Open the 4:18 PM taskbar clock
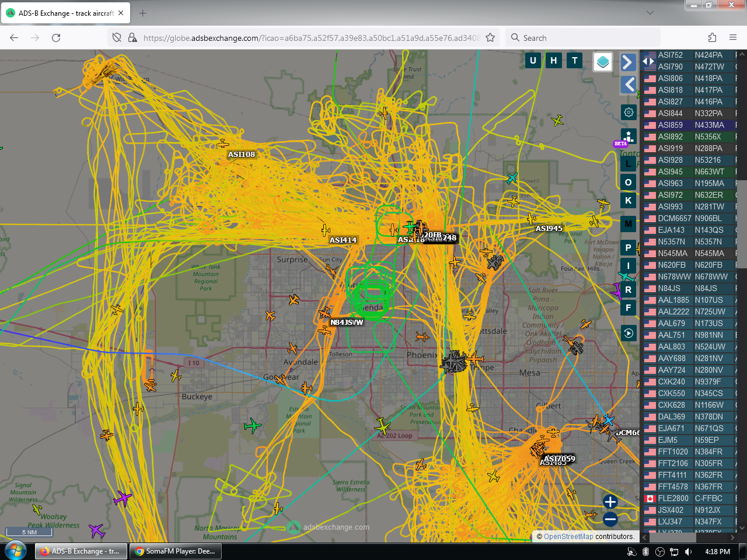 click(717, 551)
